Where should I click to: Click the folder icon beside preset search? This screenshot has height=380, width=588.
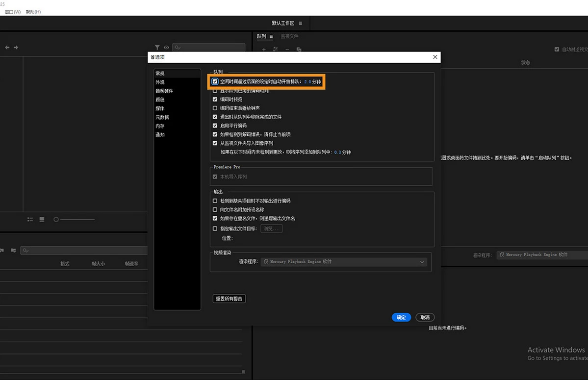click(14, 251)
